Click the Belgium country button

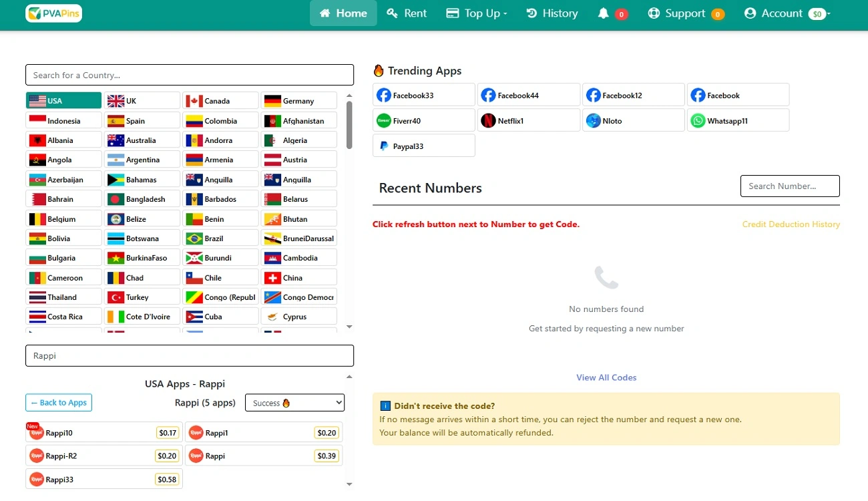click(64, 219)
